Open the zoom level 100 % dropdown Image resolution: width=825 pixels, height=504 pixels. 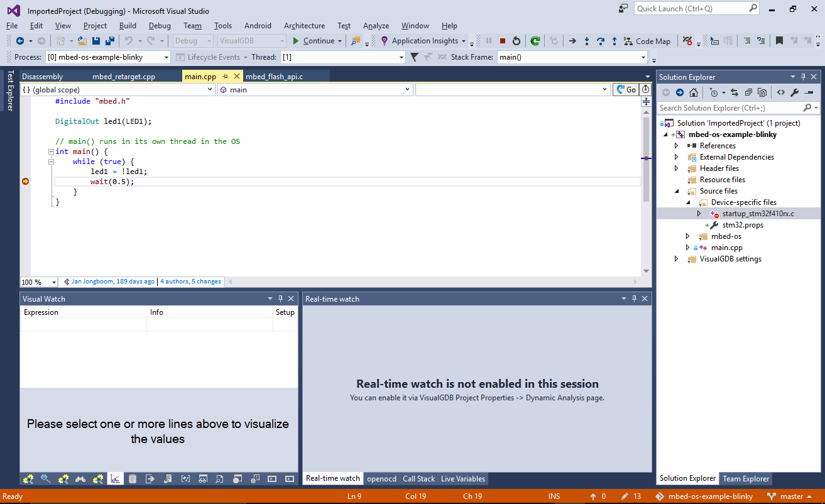(x=39, y=282)
